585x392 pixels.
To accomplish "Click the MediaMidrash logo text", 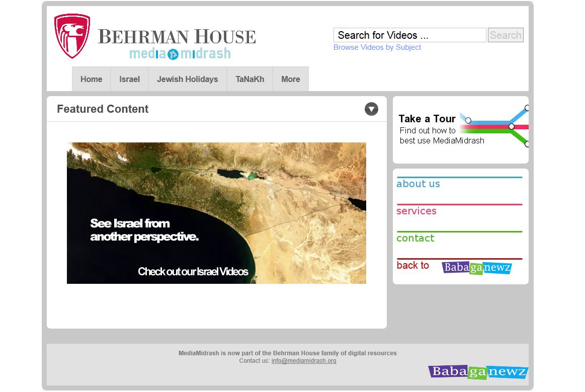I will pyautogui.click(x=180, y=53).
